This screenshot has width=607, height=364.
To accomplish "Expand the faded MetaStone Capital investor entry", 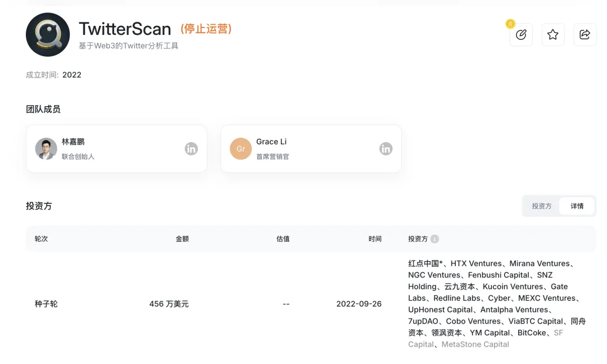I will click(475, 344).
